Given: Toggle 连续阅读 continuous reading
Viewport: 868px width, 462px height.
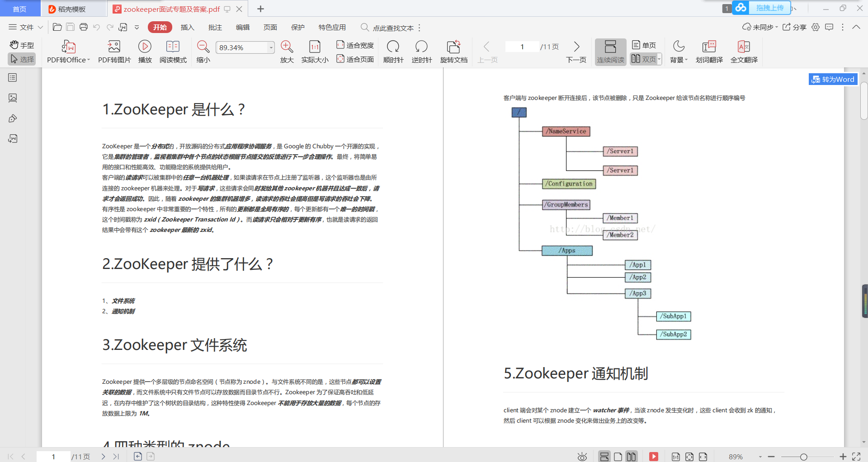Looking at the screenshot, I should (610, 52).
